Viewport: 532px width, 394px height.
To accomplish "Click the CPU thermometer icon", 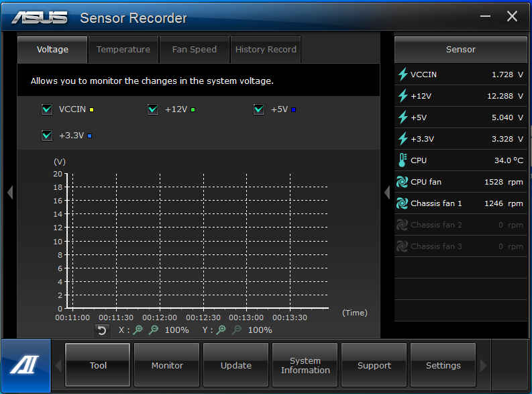I will (403, 160).
